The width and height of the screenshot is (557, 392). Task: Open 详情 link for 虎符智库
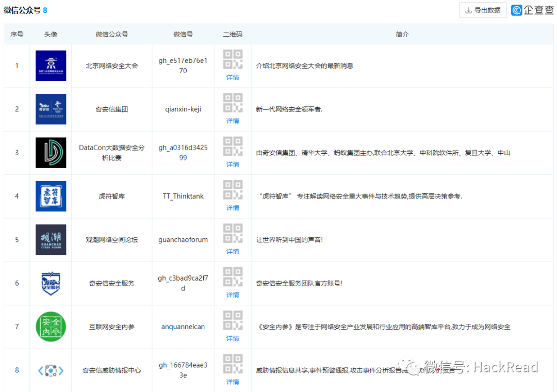tap(233, 208)
